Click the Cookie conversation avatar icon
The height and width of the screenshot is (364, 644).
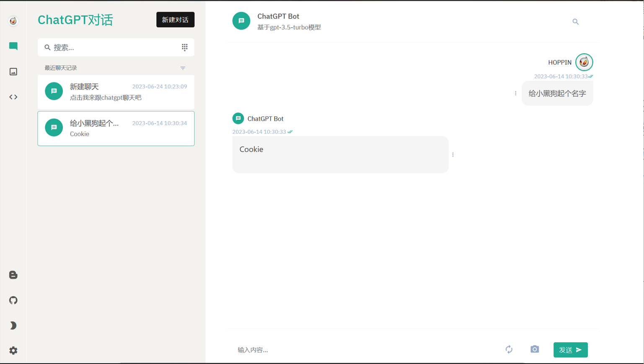pyautogui.click(x=54, y=127)
